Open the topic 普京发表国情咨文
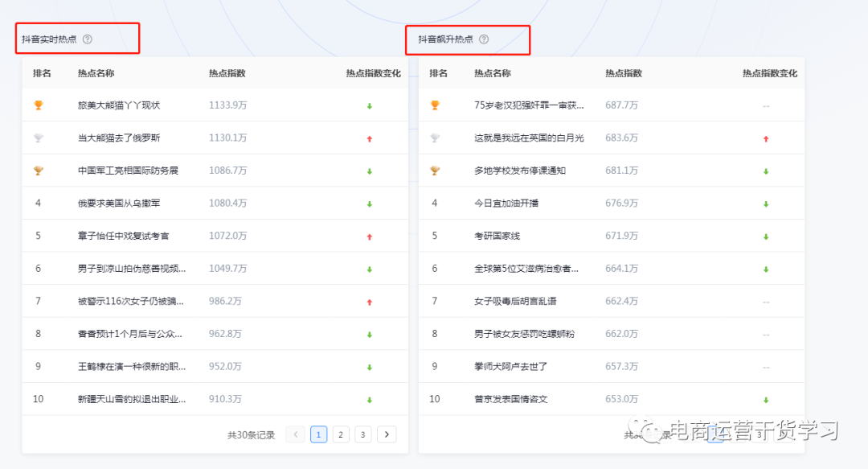Viewport: 868px width, 469px height. point(510,400)
